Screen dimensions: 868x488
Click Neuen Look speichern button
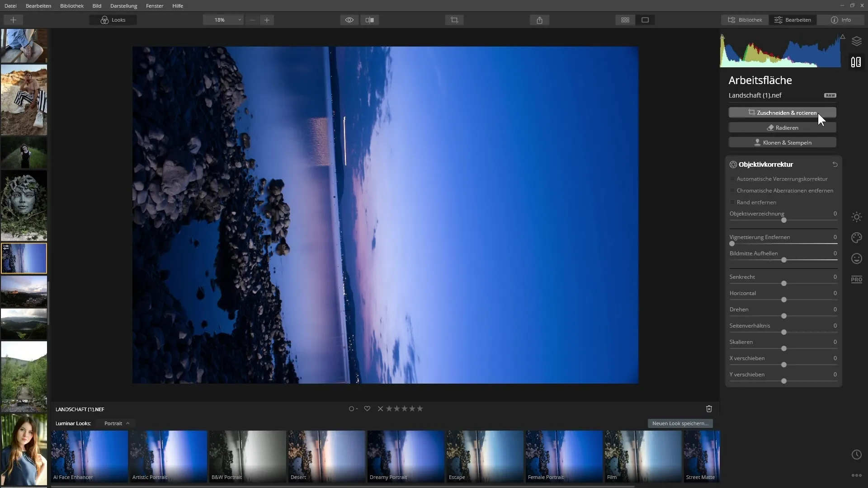[x=680, y=423]
